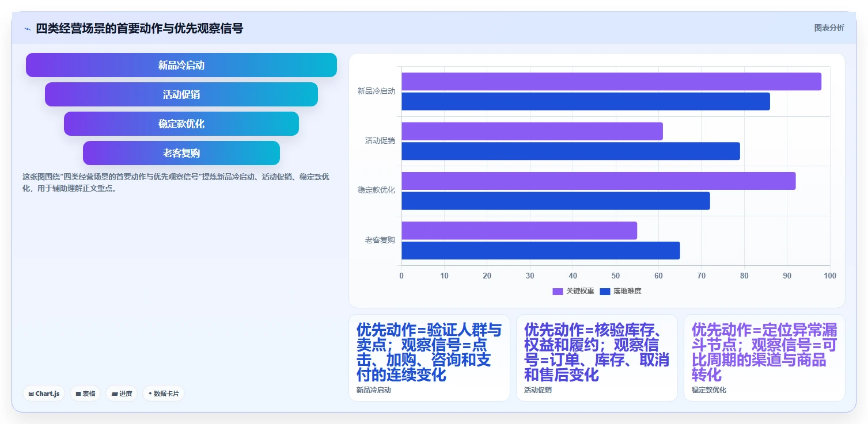Click the x-axis tick label 70
868x424 pixels.
pos(701,276)
